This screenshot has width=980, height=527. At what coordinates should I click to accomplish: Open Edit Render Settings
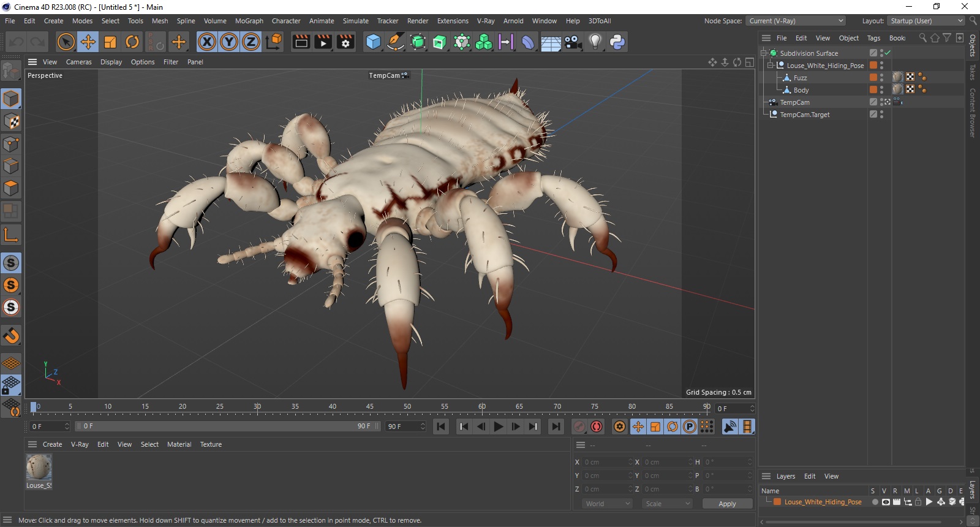[x=345, y=42]
